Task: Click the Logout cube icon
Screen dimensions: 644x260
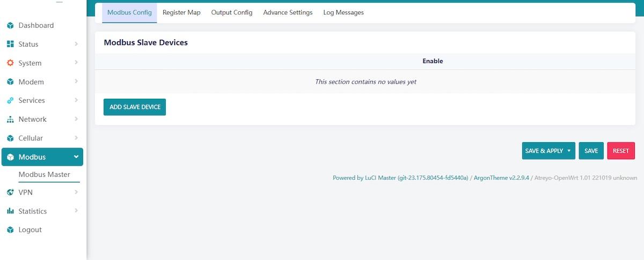Action: [x=10, y=229]
